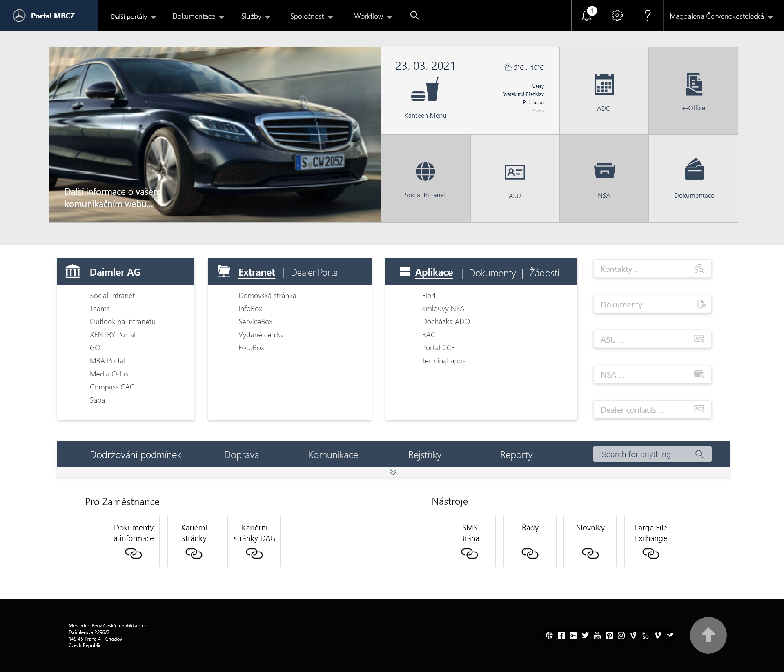Open the Smlouvy NSA link
Viewport: 784px width, 672px height.
click(443, 308)
